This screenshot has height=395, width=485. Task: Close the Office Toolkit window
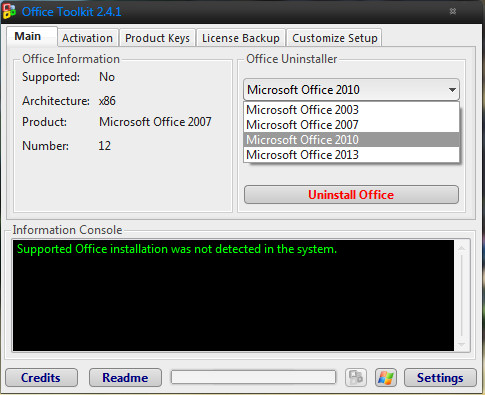tap(452, 11)
